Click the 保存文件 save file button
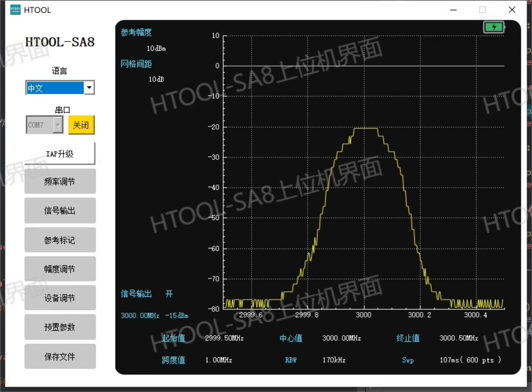This screenshot has width=532, height=392. pos(60,356)
